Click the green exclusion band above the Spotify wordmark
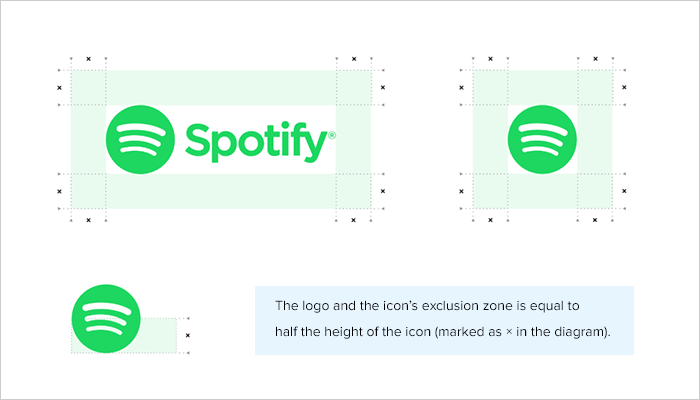Screen dimensions: 700x400 [x=221, y=88]
